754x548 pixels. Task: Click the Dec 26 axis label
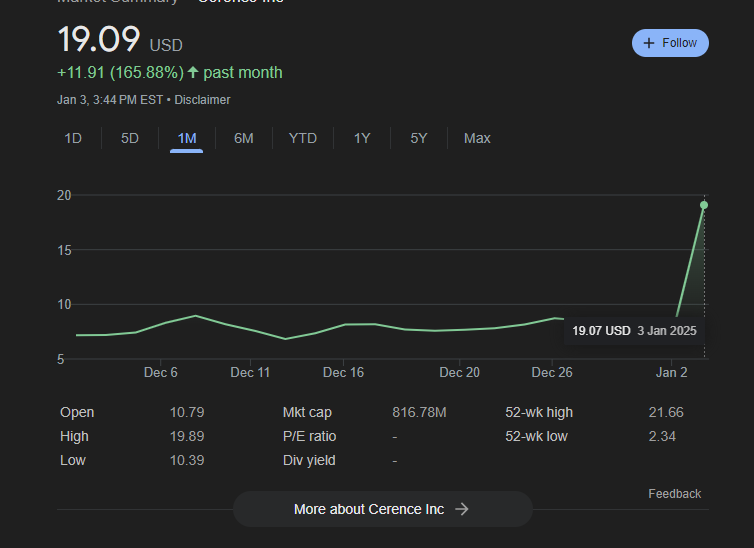click(552, 373)
